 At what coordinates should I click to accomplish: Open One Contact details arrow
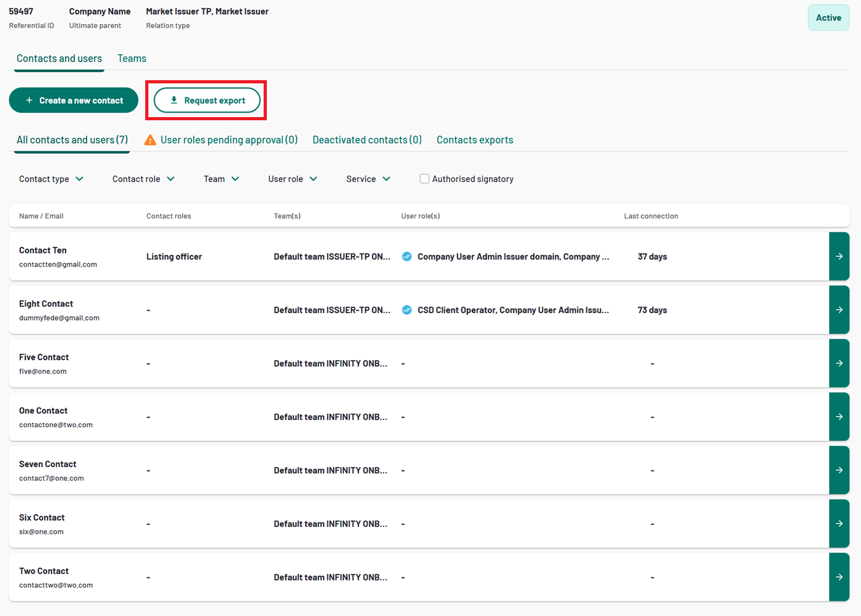(x=839, y=417)
